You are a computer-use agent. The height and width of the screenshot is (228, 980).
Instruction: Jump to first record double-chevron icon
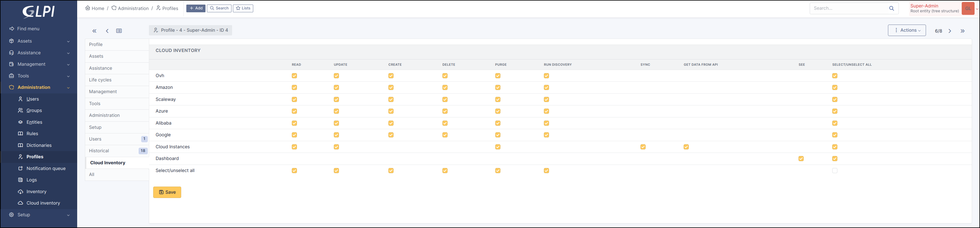tap(94, 31)
